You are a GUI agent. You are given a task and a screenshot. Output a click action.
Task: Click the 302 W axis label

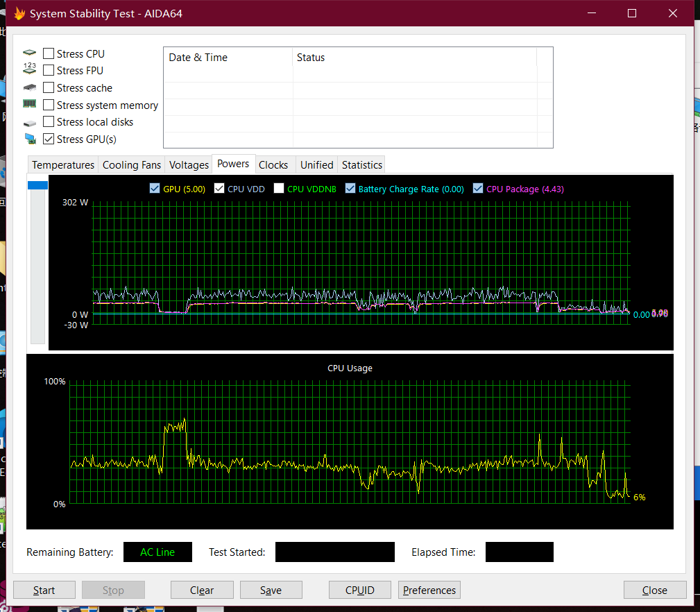click(76, 202)
